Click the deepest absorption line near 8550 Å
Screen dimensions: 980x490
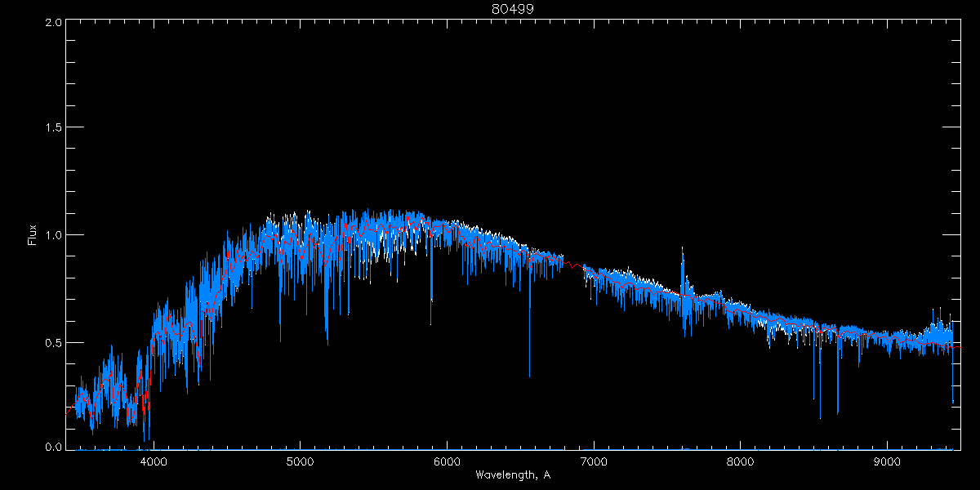820,416
